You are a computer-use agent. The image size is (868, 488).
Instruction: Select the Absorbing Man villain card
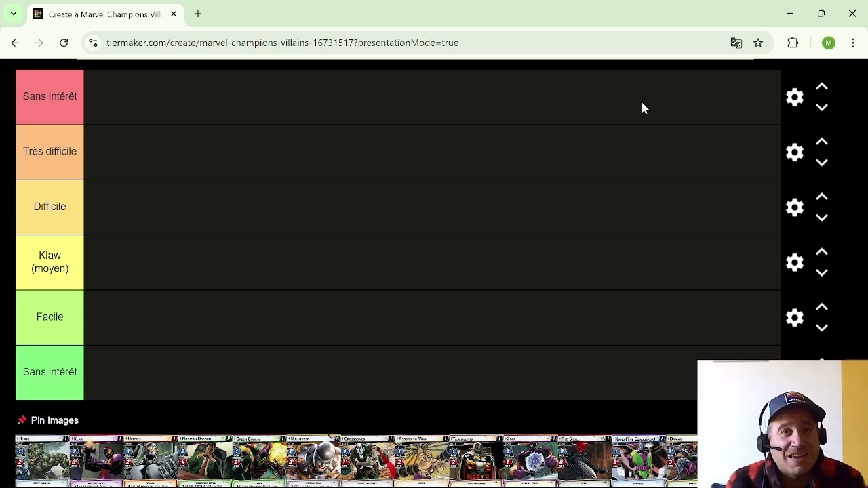(x=422, y=462)
